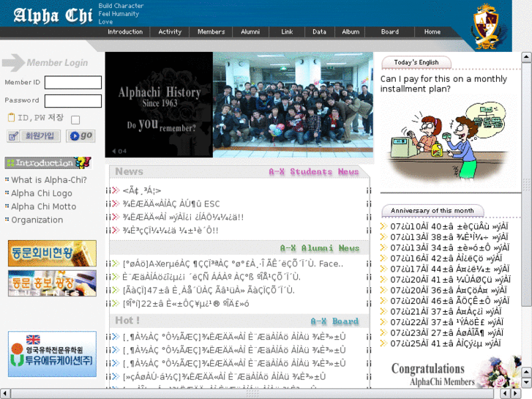Open A-X Board heading link
Screen dimensions: 532x399
click(334, 321)
